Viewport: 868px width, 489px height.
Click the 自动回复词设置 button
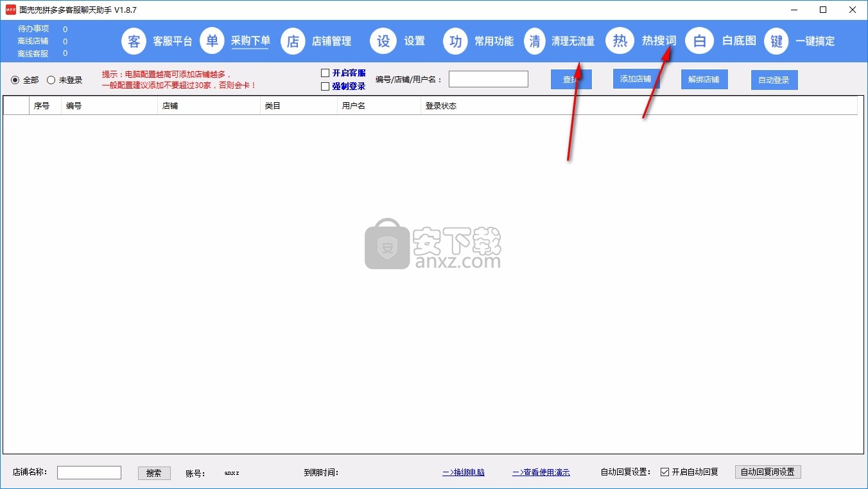click(768, 472)
